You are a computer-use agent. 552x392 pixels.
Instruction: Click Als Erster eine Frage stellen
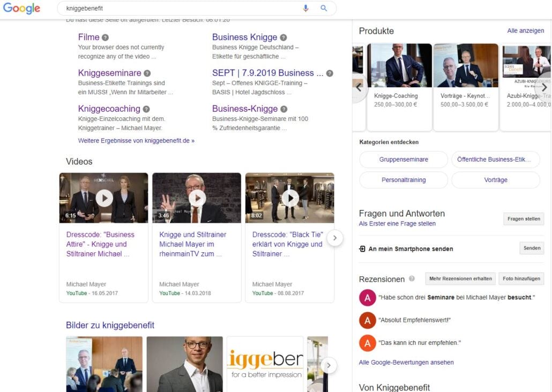(397, 223)
